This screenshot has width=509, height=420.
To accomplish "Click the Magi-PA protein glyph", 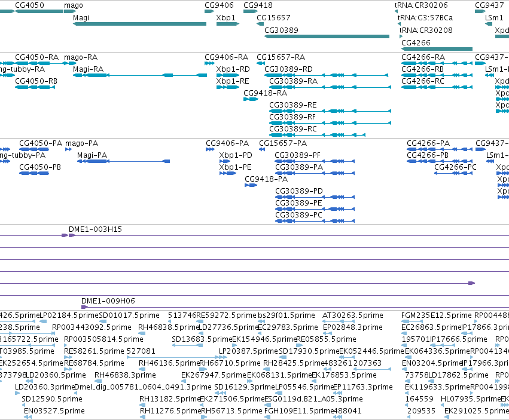I will (124, 161).
